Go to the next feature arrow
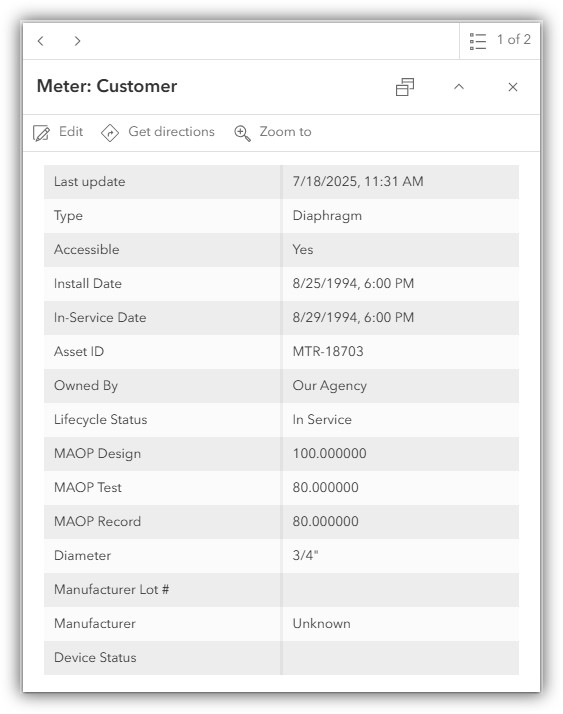Viewport: 563px width, 714px height. [77, 41]
